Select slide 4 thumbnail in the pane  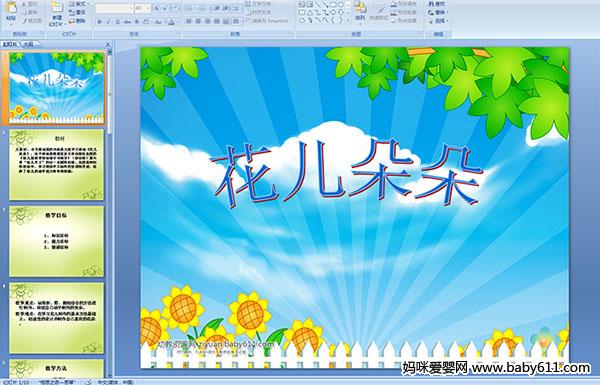[x=56, y=318]
